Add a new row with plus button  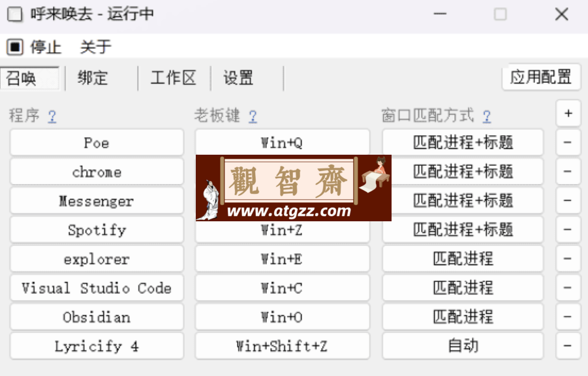coord(568,114)
